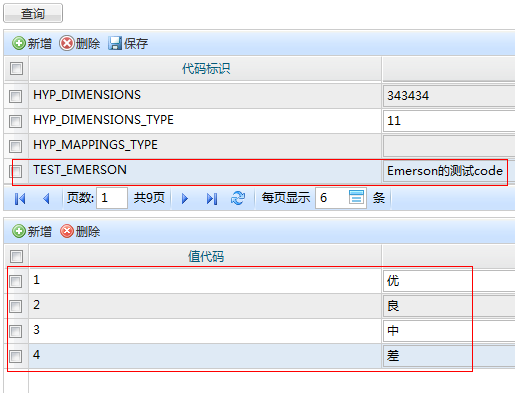Viewport: 515px width, 393px height.
Task: Check the TEST_EMERSON row checkbox
Action: tap(15, 171)
